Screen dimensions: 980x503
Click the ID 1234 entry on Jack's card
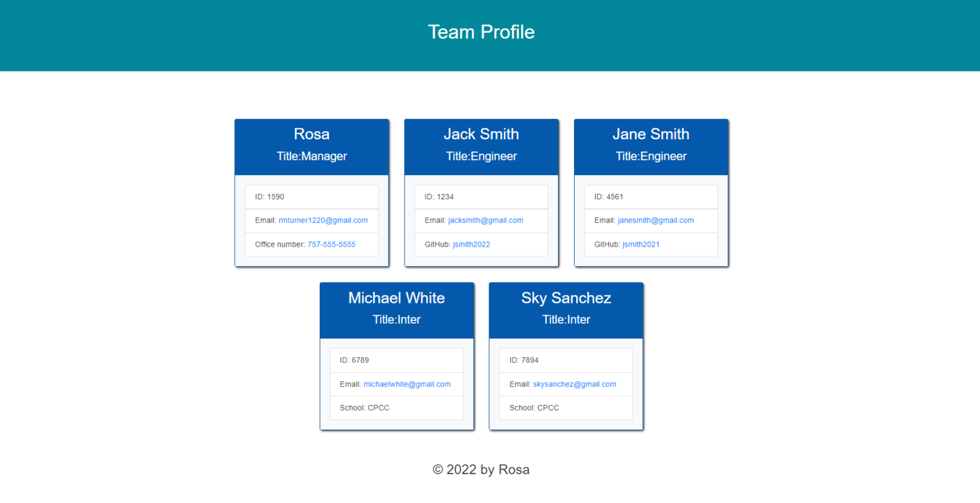481,196
